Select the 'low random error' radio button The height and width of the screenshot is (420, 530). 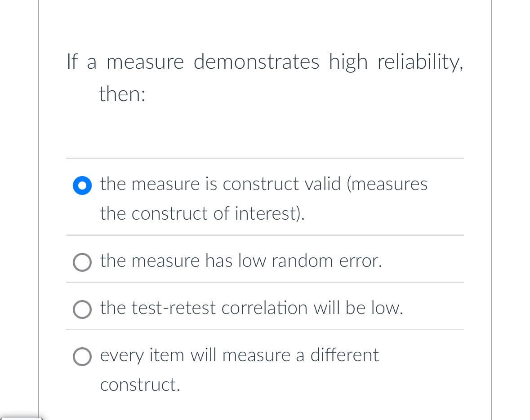point(82,262)
